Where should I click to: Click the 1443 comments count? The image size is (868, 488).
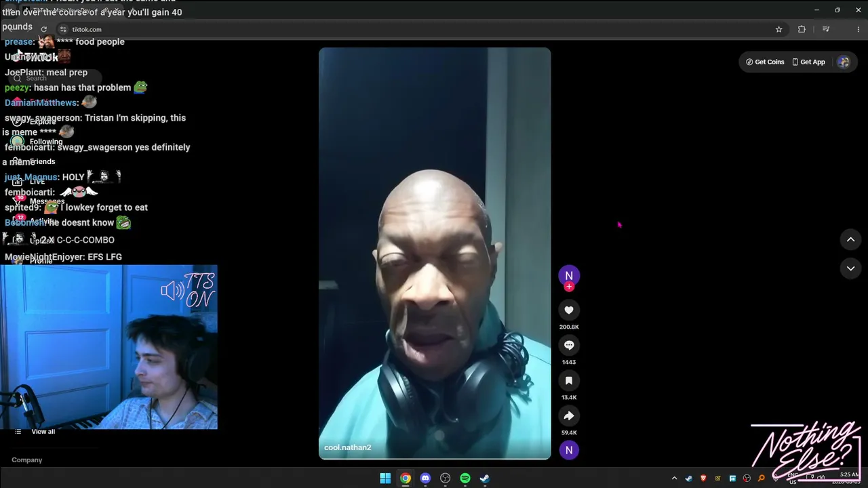(x=569, y=362)
